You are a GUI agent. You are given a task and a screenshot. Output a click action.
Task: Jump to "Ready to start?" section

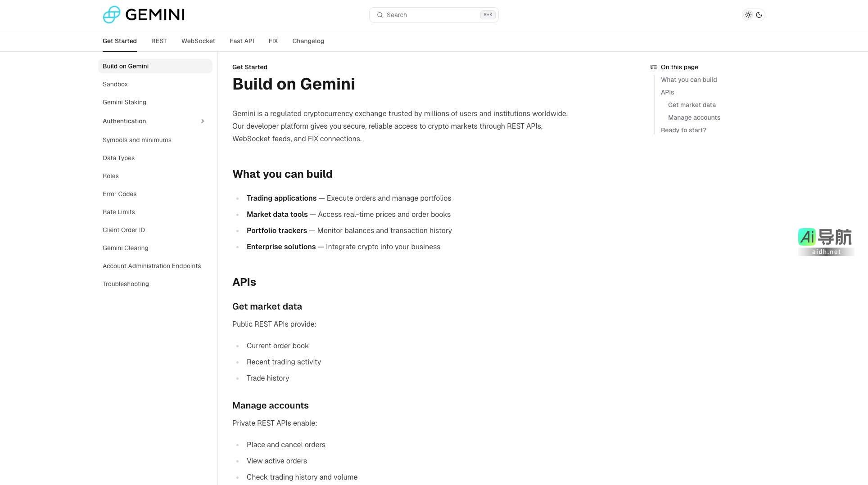coord(683,130)
